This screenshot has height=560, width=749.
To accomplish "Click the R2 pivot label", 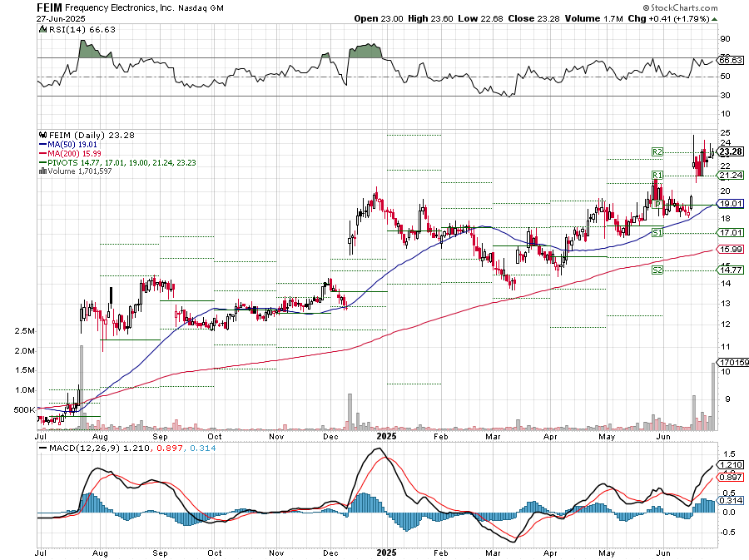I will [x=657, y=151].
